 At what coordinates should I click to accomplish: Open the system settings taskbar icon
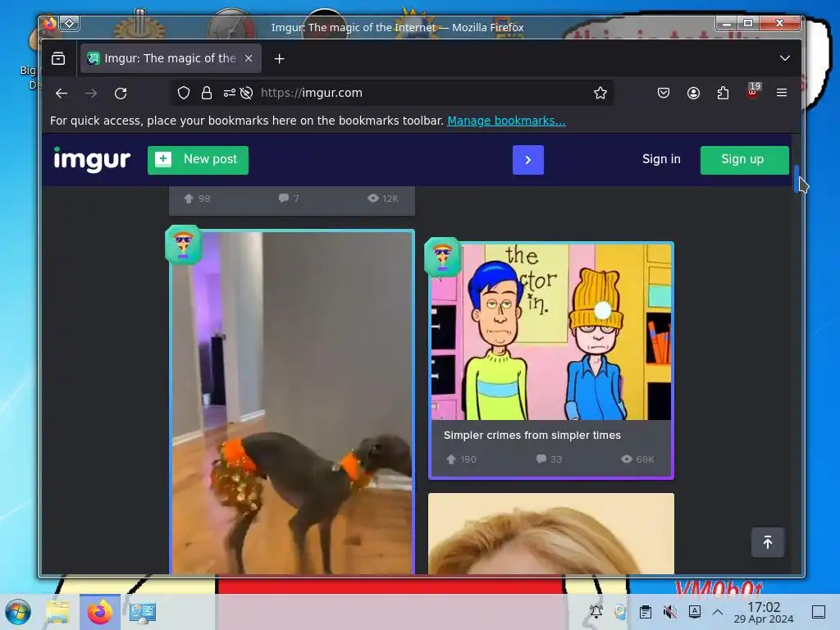143,612
